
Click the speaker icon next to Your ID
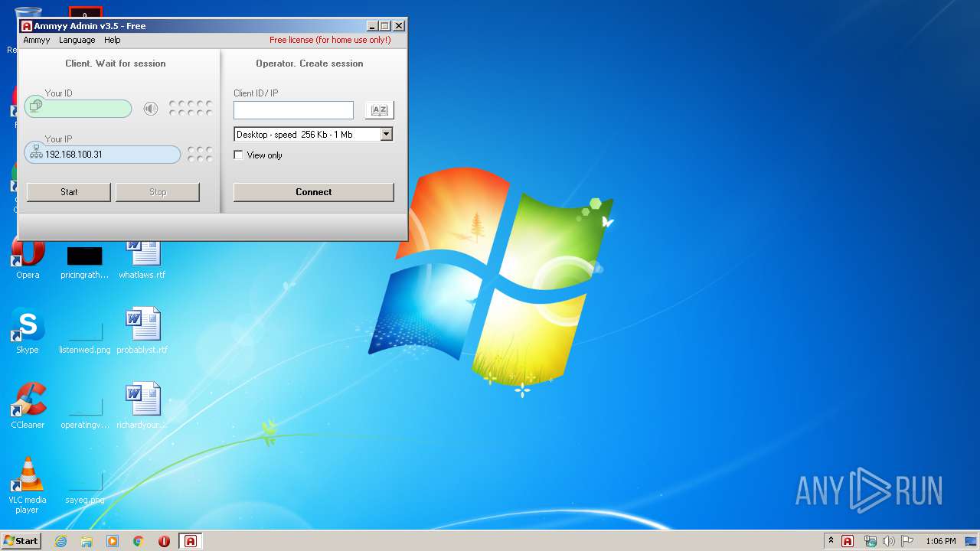point(151,109)
